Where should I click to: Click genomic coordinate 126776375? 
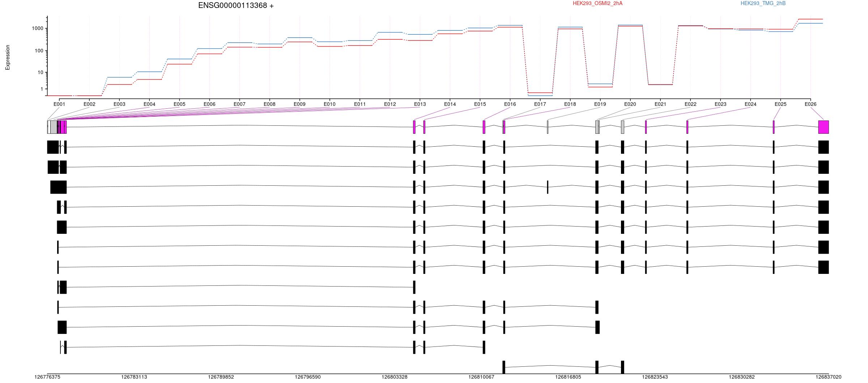[x=47, y=377]
